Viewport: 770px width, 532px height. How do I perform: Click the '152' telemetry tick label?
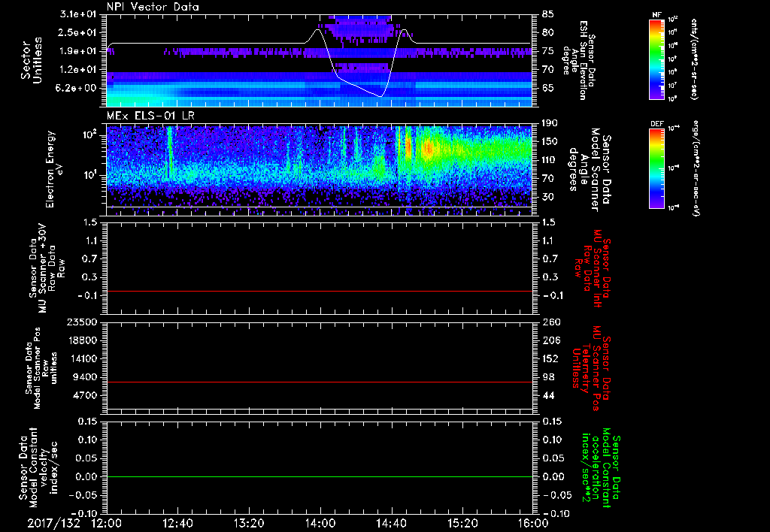[x=550, y=358]
